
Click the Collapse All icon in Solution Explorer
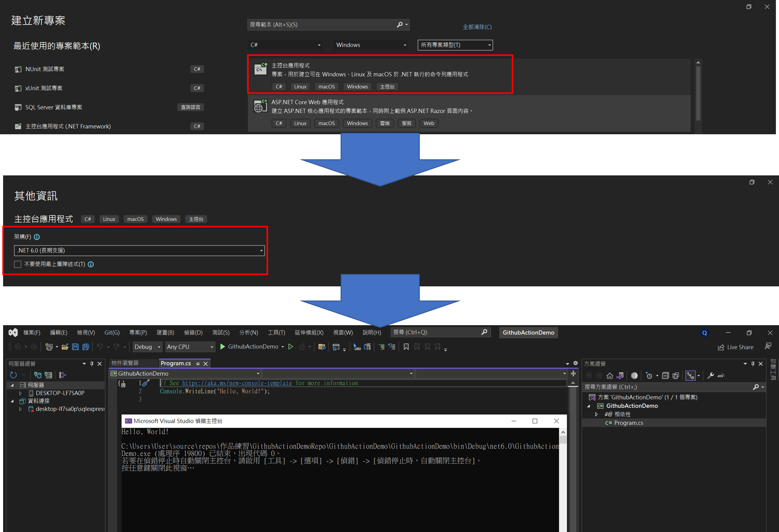pyautogui.click(x=665, y=375)
